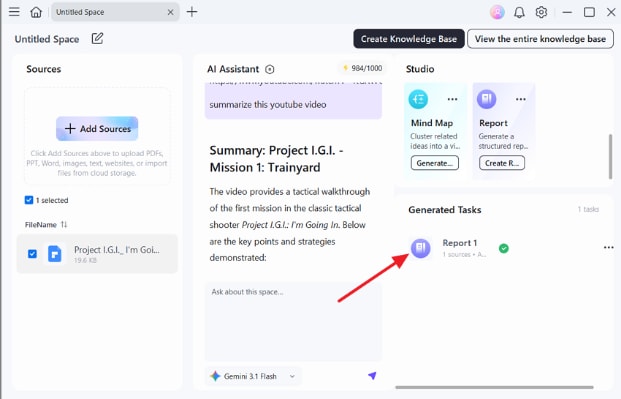621x399 pixels.
Task: Click the 984/1000 credits counter
Action: tap(363, 68)
